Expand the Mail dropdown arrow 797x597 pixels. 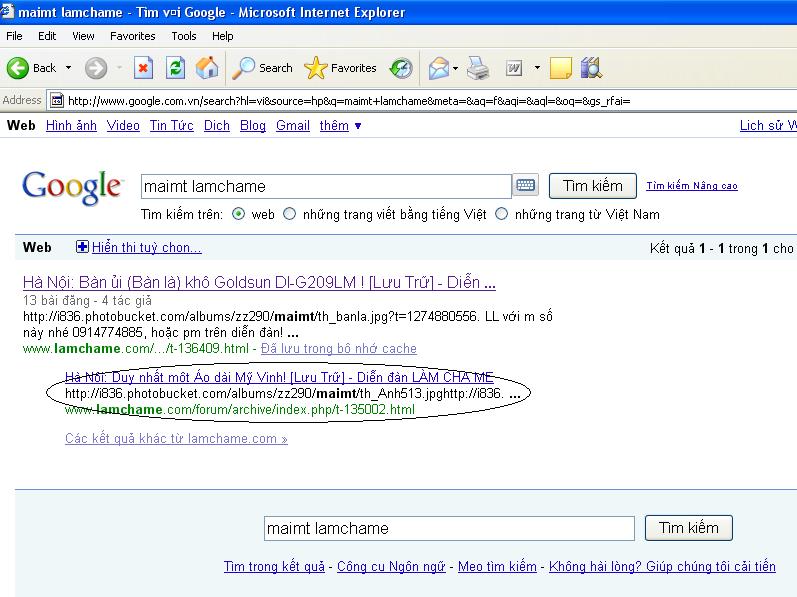click(x=455, y=68)
